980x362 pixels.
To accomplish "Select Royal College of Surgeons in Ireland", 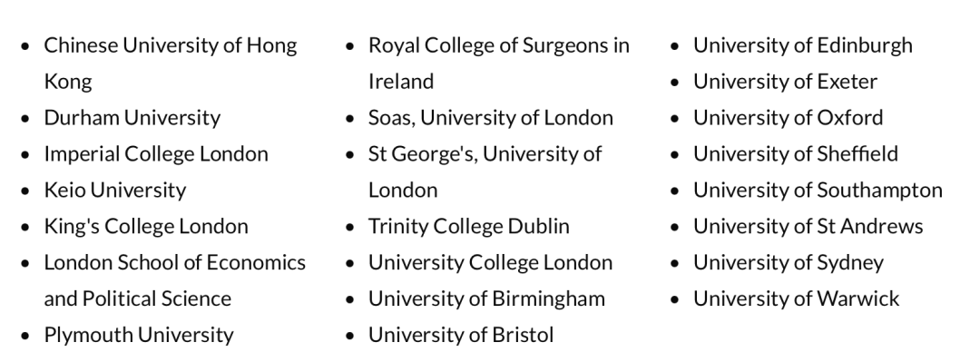I will click(x=499, y=64).
